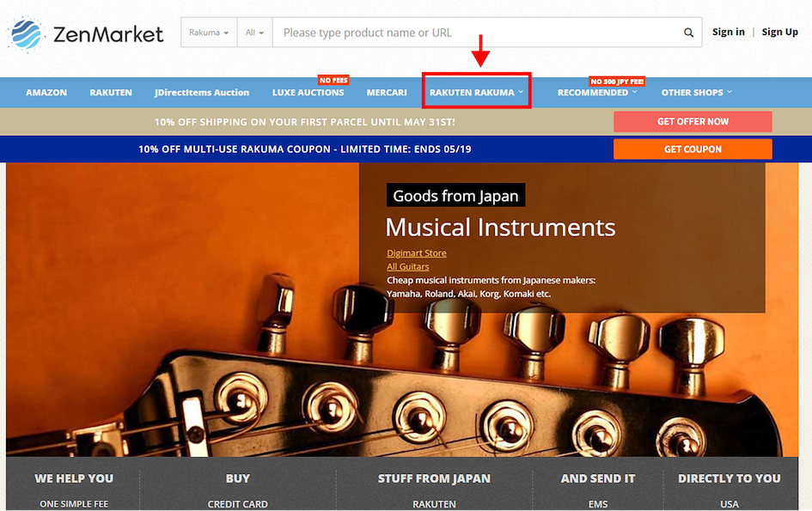Viewport: 812px width, 511px height.
Task: Open the RAKUTEN nav item
Action: coord(111,93)
